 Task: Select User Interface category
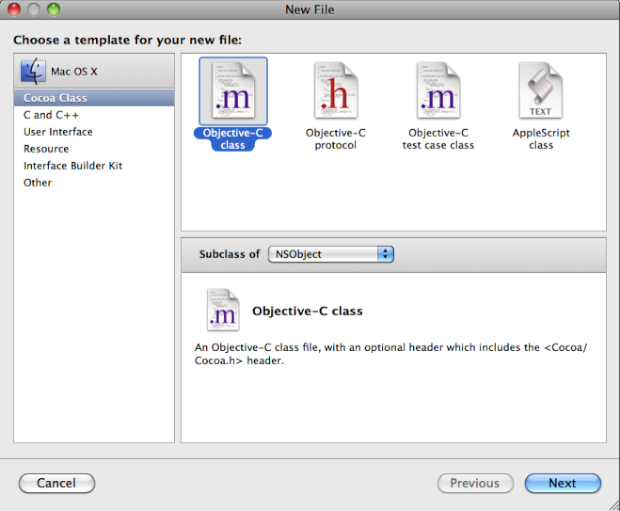tap(94, 132)
